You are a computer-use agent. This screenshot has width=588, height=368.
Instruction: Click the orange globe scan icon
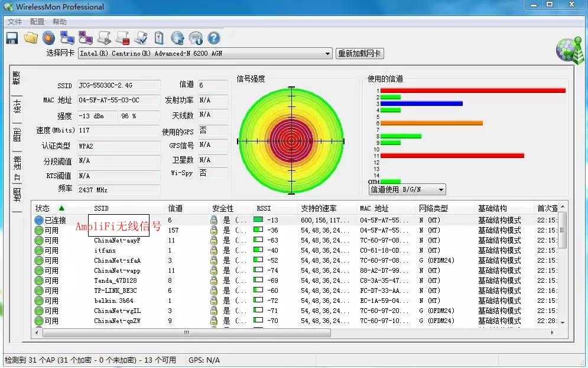[x=48, y=37]
